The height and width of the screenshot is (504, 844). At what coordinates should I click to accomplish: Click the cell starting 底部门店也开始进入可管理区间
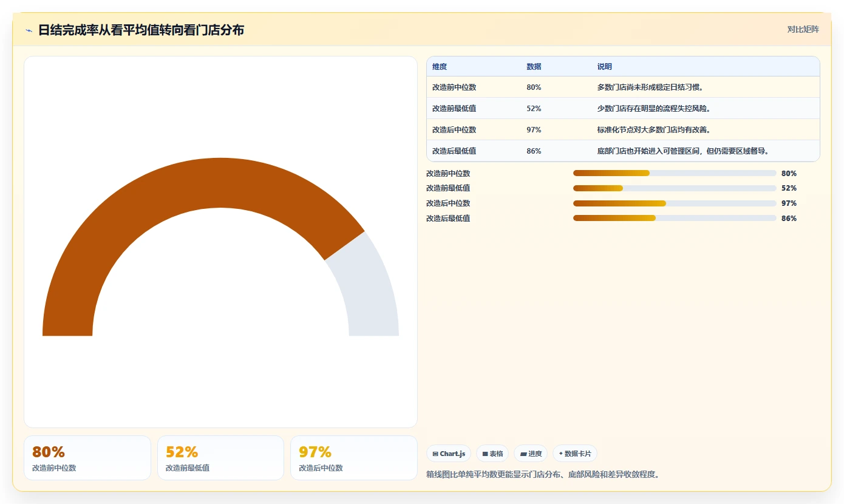[683, 151]
